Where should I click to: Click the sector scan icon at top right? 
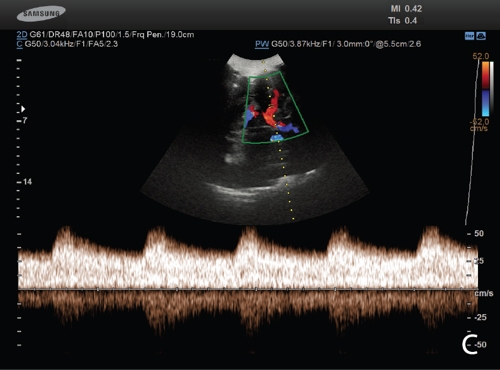point(481,36)
